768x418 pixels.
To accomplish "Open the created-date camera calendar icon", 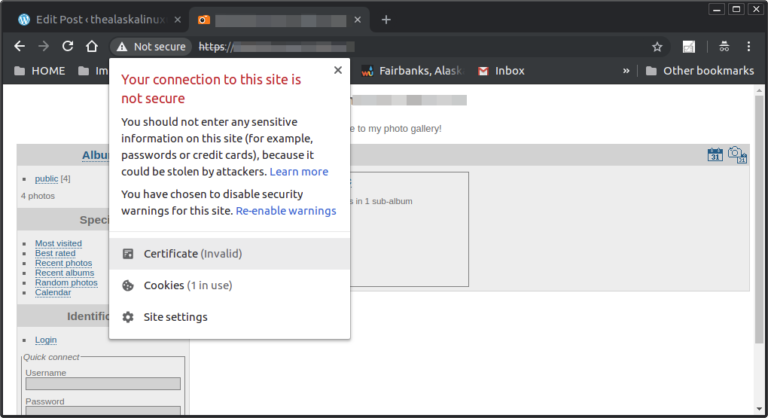I will [737, 154].
